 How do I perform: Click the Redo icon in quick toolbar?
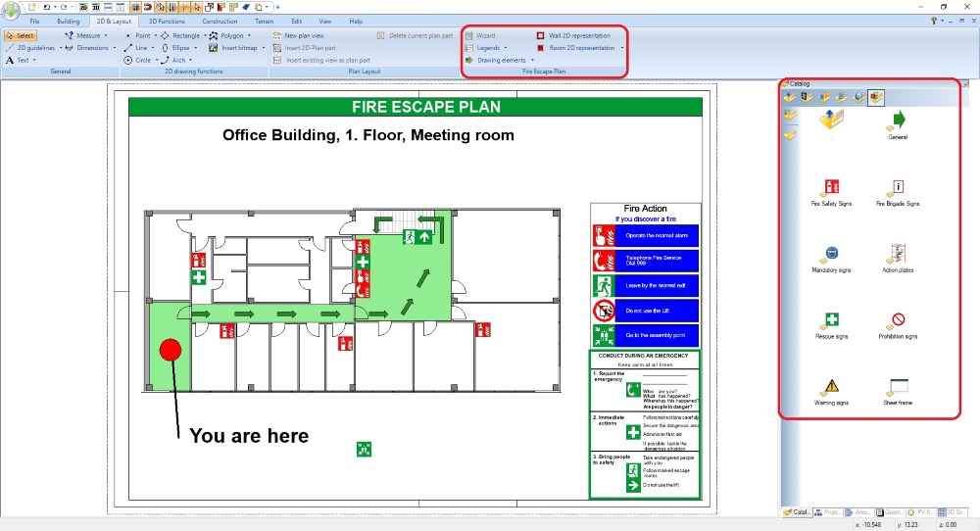point(63,8)
